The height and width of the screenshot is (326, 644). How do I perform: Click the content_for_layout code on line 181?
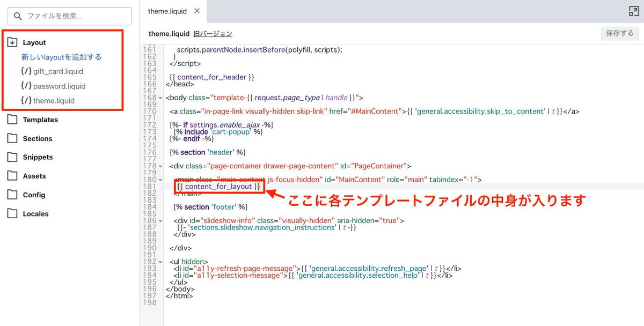[219, 187]
